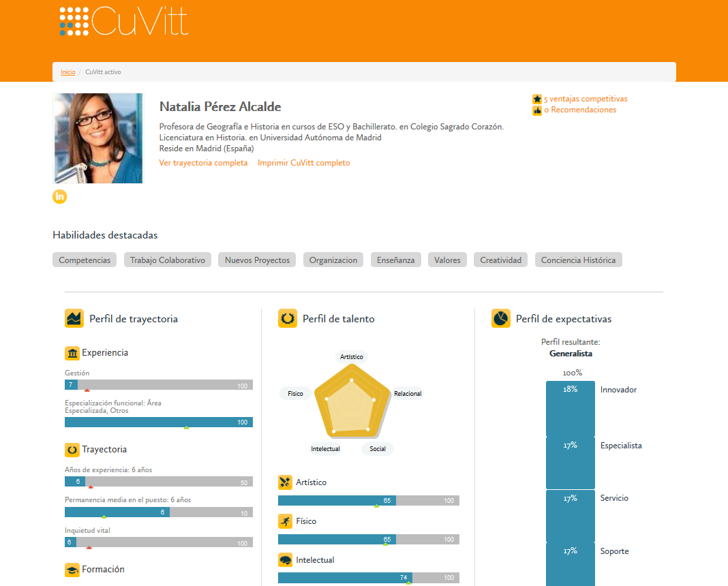Screen dimensions: 728x586
Task: Click the Formación graduation cap icon
Action: click(x=72, y=569)
